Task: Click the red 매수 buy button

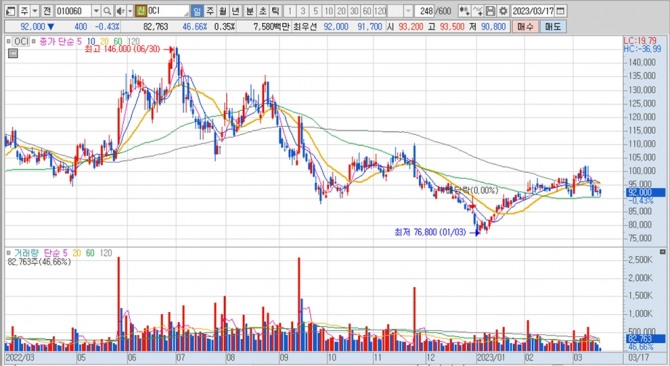Action: (x=525, y=26)
